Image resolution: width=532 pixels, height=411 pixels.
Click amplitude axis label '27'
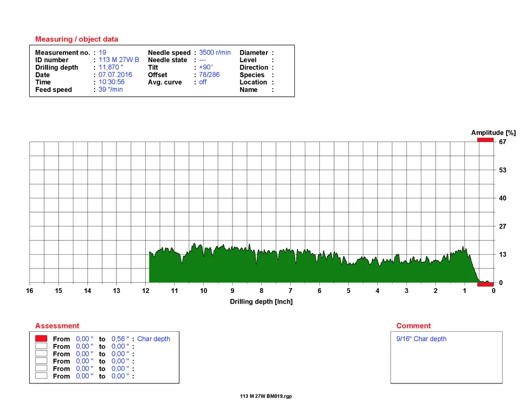503,226
